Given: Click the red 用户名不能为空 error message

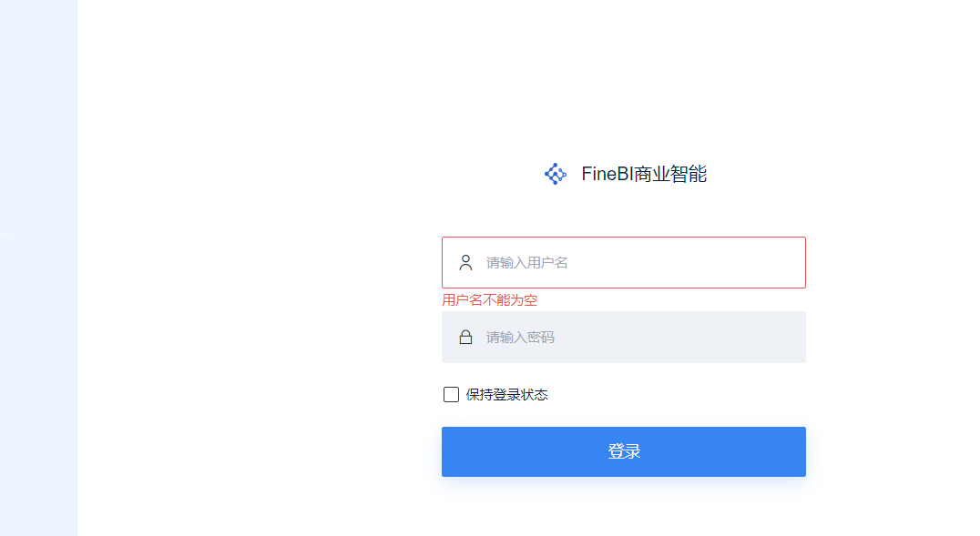Looking at the screenshot, I should 490,300.
